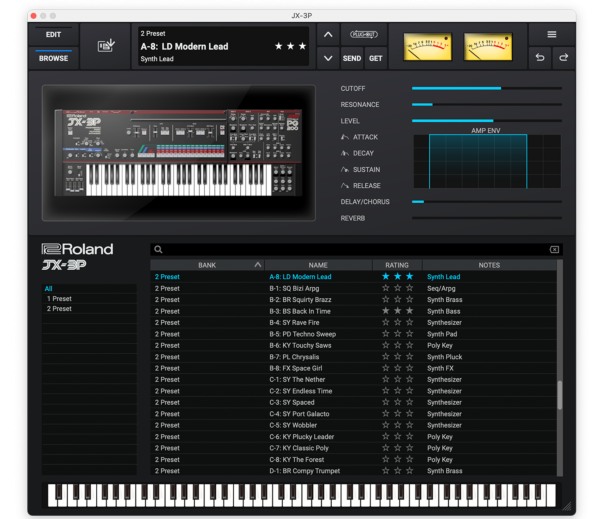The image size is (600, 519).
Task: Rate B-4: SY Rave Fire three stars
Action: click(x=409, y=322)
